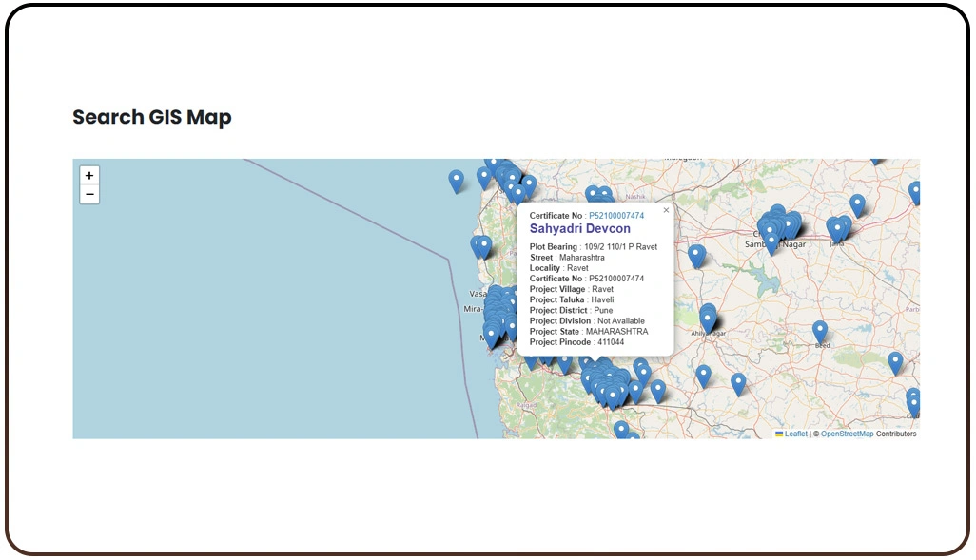The width and height of the screenshot is (976, 560).
Task: Zoom out using the map's minus control
Action: (88, 194)
